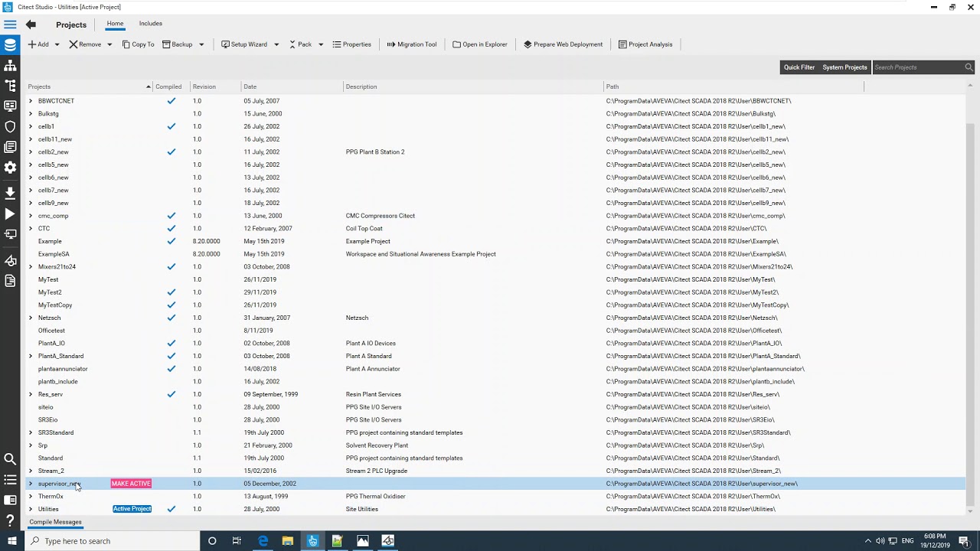
Task: Select the ExampleSA project row
Action: 496,254
